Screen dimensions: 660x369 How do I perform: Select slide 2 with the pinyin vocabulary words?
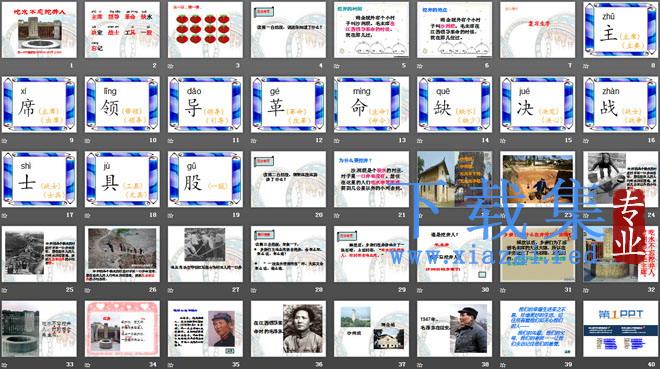tap(122, 30)
